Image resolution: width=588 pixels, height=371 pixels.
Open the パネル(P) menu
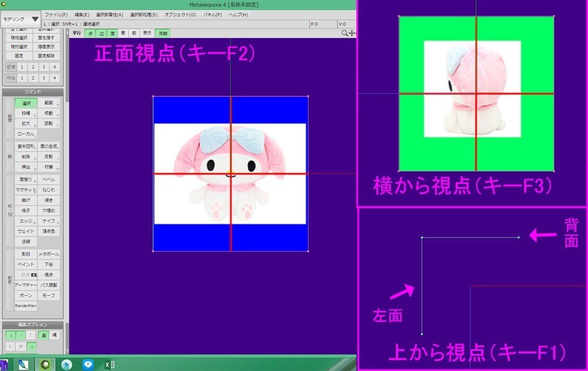click(212, 14)
